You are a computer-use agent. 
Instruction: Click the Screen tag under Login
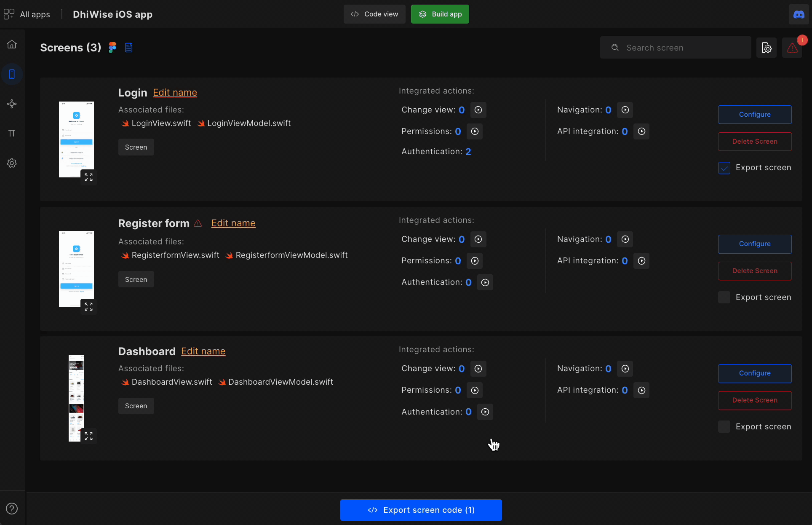136,147
